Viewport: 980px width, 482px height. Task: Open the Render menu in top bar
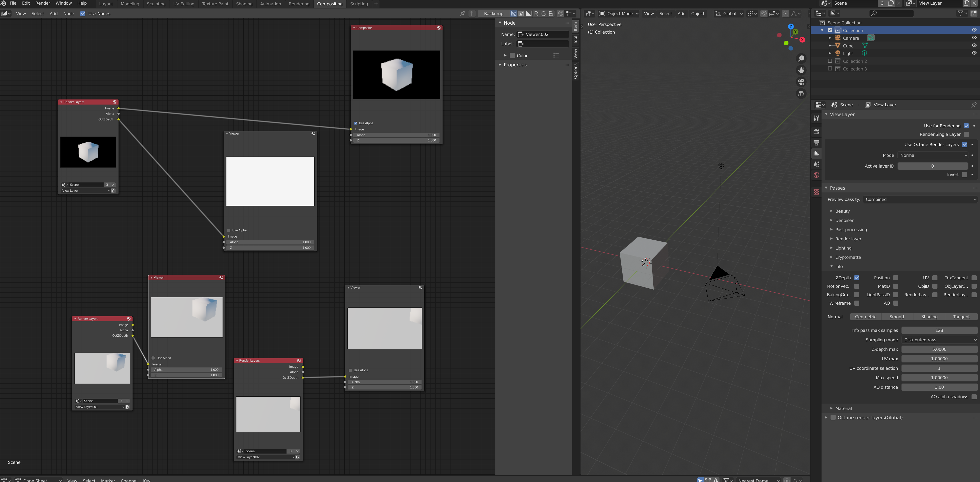[x=43, y=3]
